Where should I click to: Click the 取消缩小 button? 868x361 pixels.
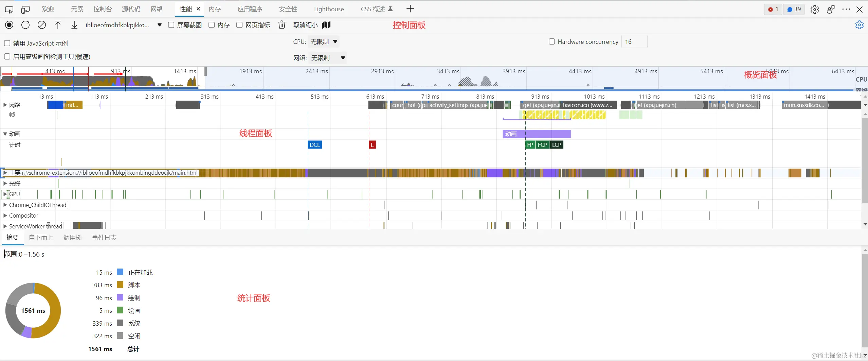(x=306, y=25)
